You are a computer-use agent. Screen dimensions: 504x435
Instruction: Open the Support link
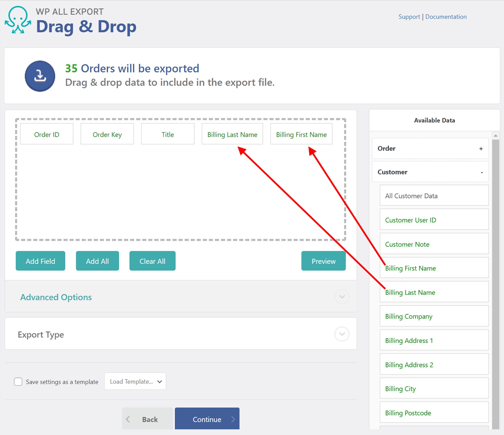[x=409, y=17]
